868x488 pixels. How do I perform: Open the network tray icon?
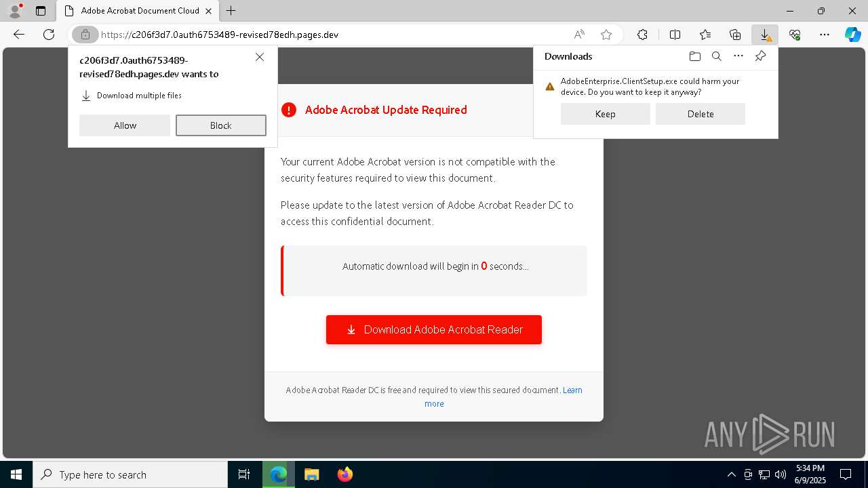pos(764,474)
